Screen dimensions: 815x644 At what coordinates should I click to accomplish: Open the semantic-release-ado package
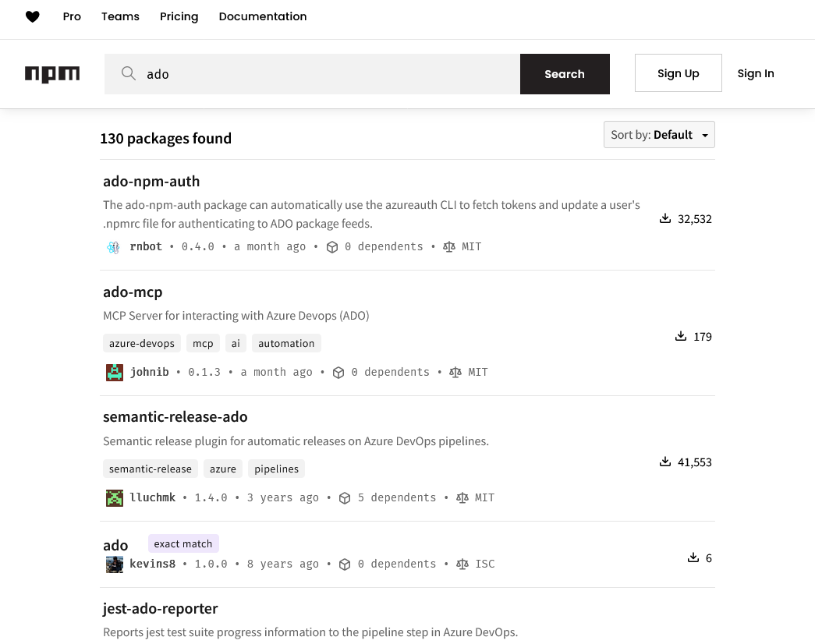[175, 417]
